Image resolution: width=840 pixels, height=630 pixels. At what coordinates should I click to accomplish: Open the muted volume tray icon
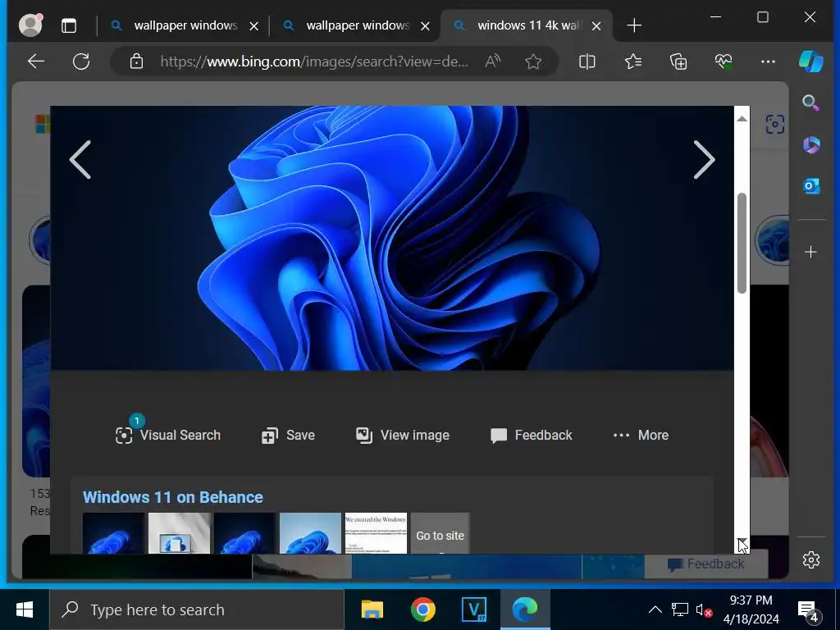(704, 609)
